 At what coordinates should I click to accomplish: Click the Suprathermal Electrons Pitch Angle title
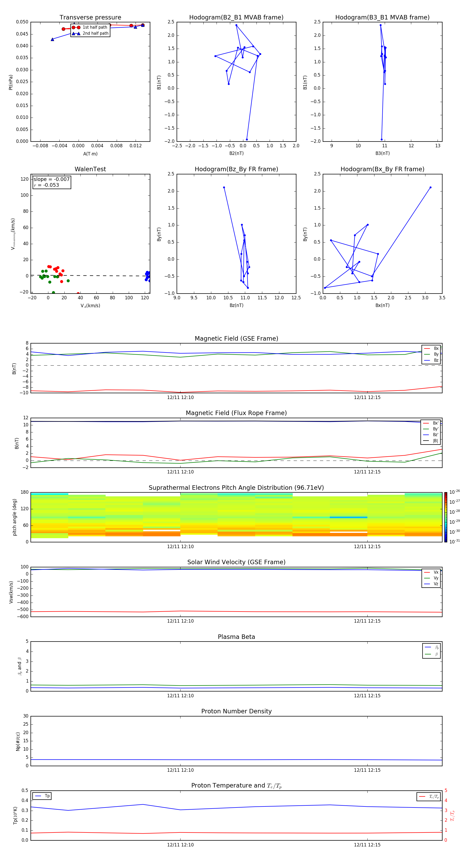[x=236, y=488]
